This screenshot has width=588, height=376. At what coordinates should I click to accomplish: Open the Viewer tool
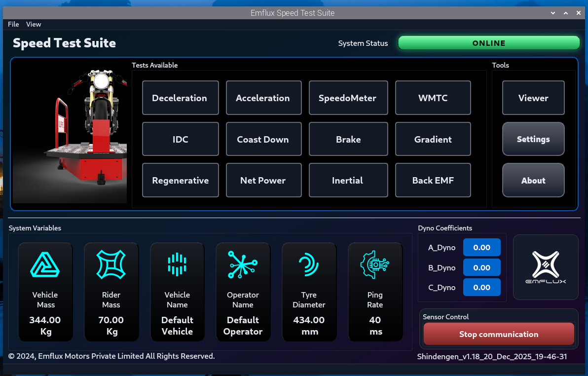coord(533,98)
